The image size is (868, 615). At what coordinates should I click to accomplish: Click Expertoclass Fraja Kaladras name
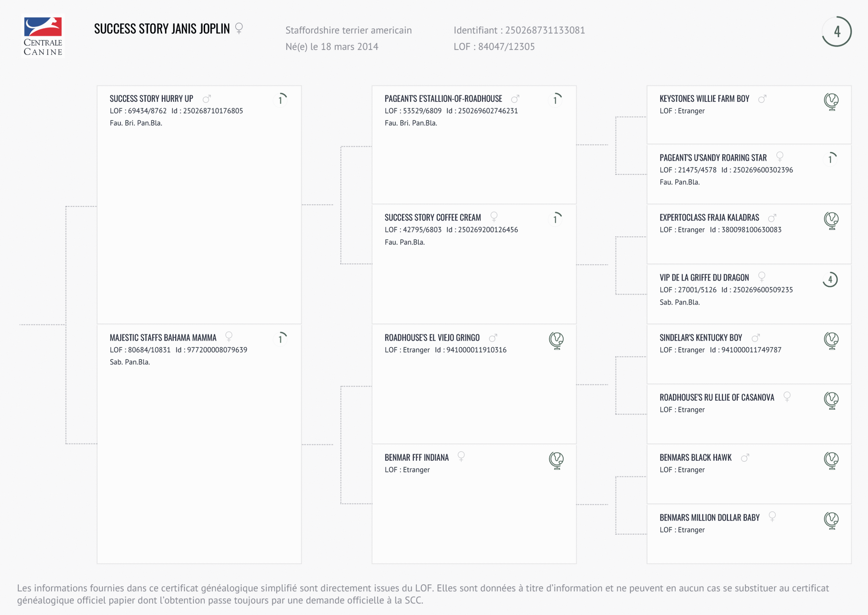click(x=709, y=218)
